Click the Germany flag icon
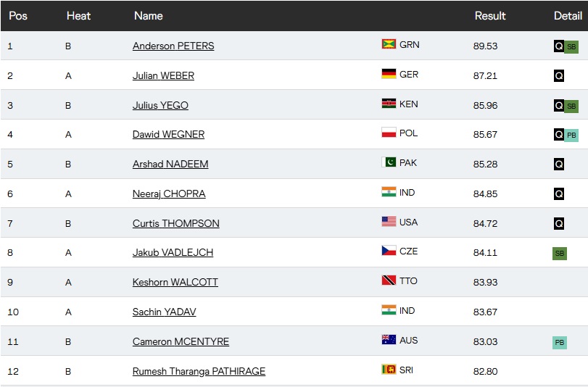588x387 pixels. [389, 74]
